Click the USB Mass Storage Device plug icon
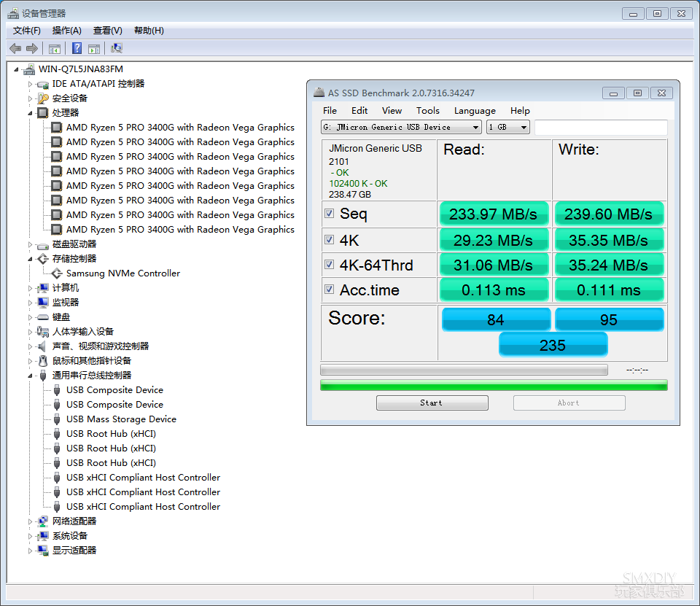Screen dimensions: 700x606 [x=57, y=419]
